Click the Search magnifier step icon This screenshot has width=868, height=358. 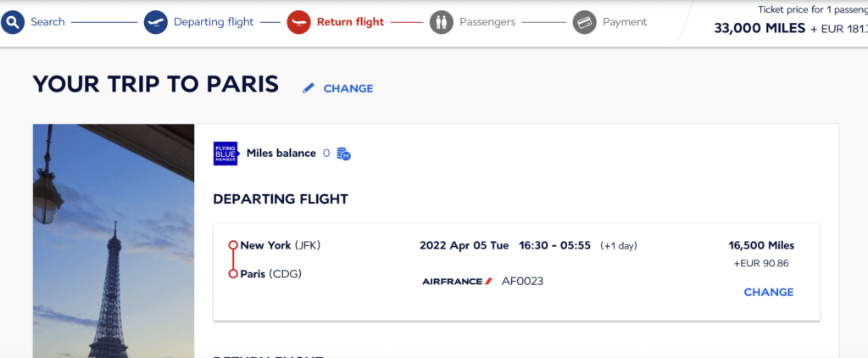pyautogui.click(x=13, y=22)
